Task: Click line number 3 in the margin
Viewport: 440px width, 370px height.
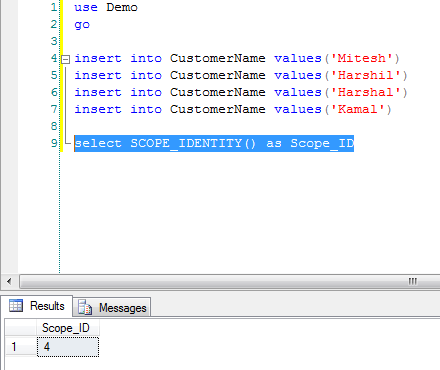Action: click(54, 41)
